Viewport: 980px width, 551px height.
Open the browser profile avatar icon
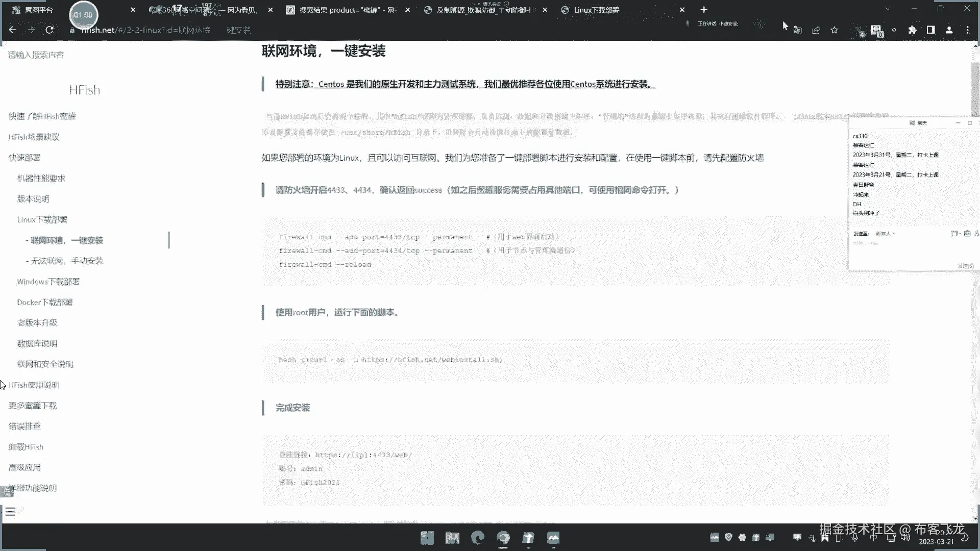949,30
